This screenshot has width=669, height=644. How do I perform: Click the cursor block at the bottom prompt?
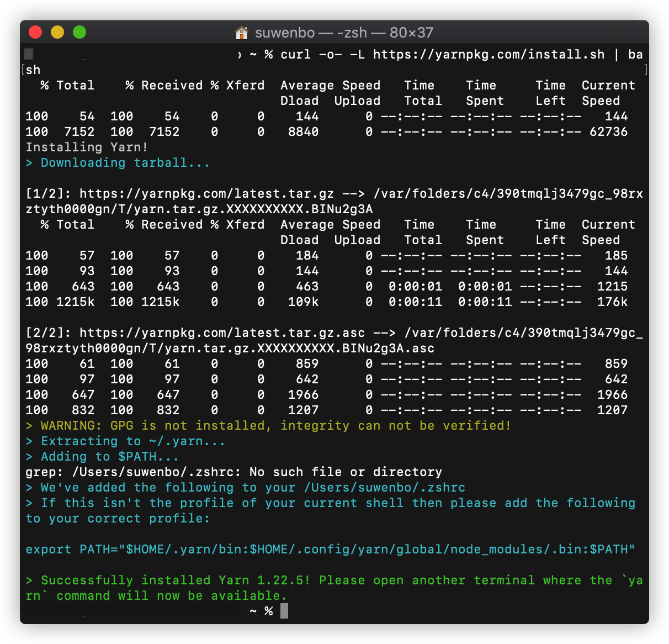point(284,611)
